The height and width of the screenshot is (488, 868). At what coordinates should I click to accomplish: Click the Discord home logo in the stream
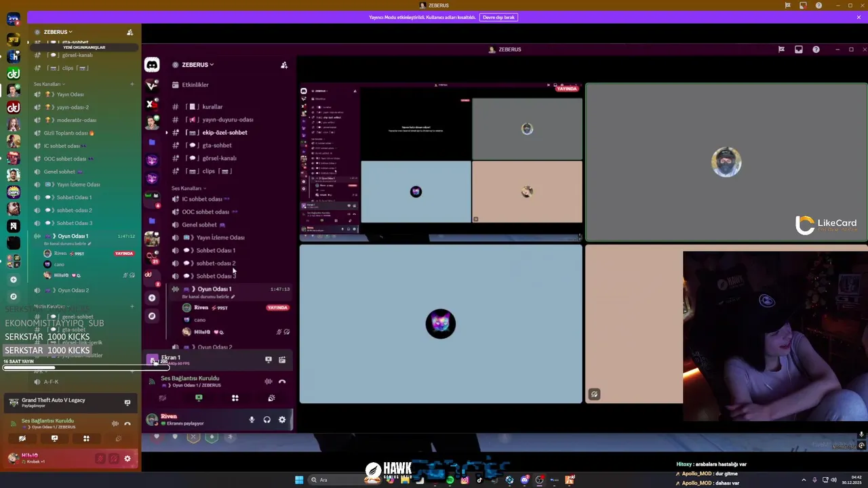click(x=152, y=65)
